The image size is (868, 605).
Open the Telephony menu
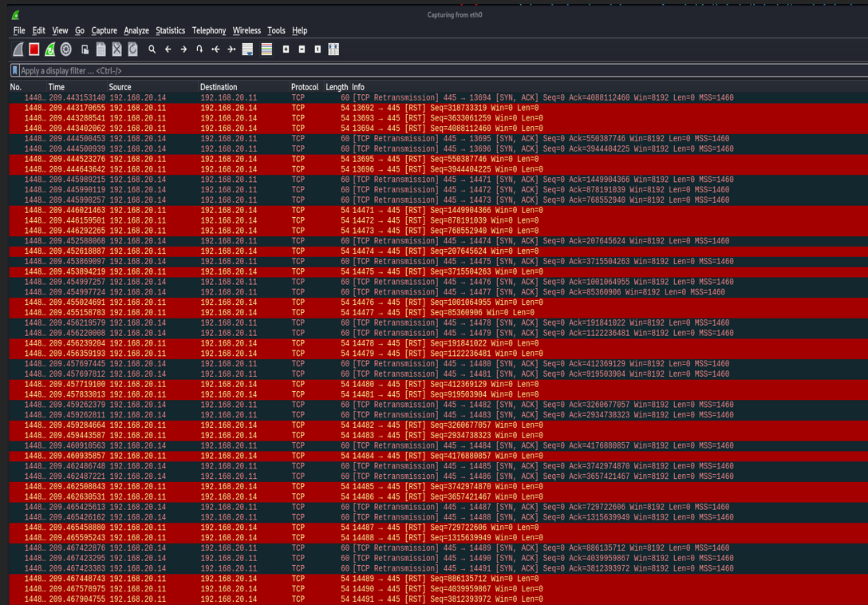[208, 30]
